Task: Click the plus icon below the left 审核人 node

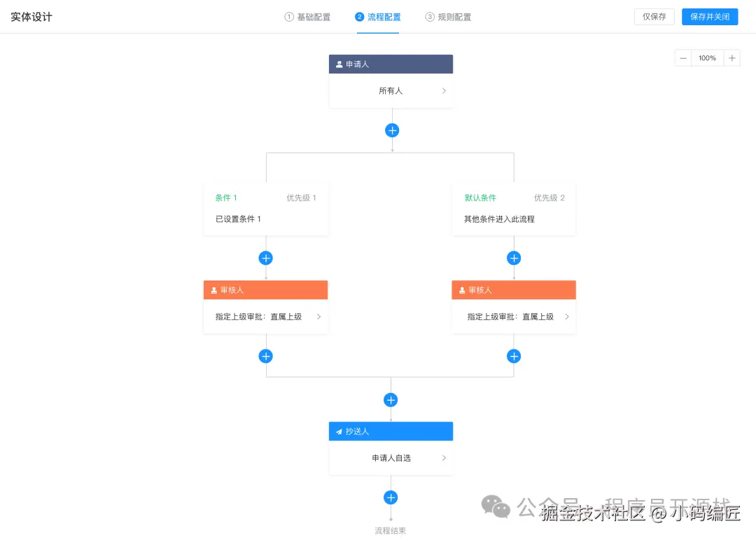Action: [265, 356]
